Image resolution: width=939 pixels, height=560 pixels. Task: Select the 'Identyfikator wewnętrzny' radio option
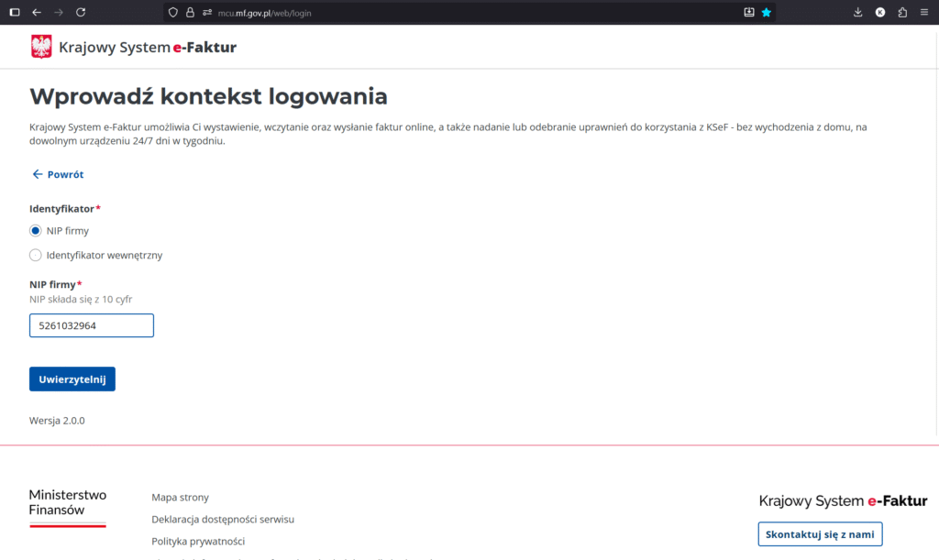[x=36, y=256]
